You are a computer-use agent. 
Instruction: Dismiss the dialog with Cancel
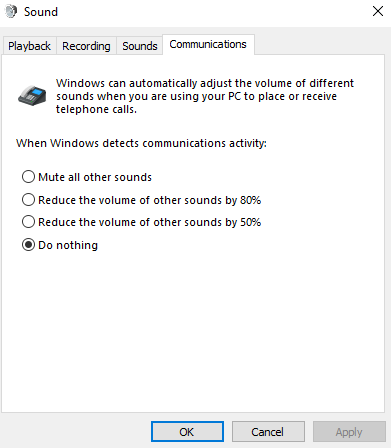[268, 432]
